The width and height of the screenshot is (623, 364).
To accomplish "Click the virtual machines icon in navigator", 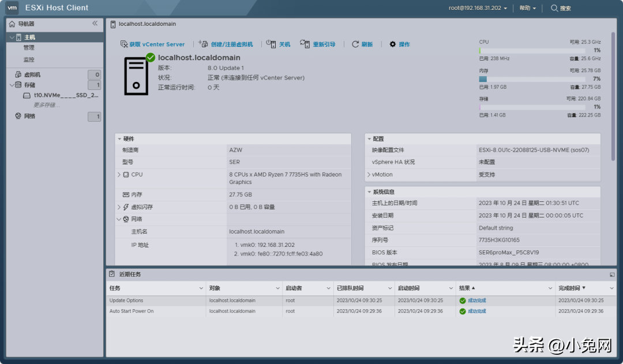I will pyautogui.click(x=18, y=74).
